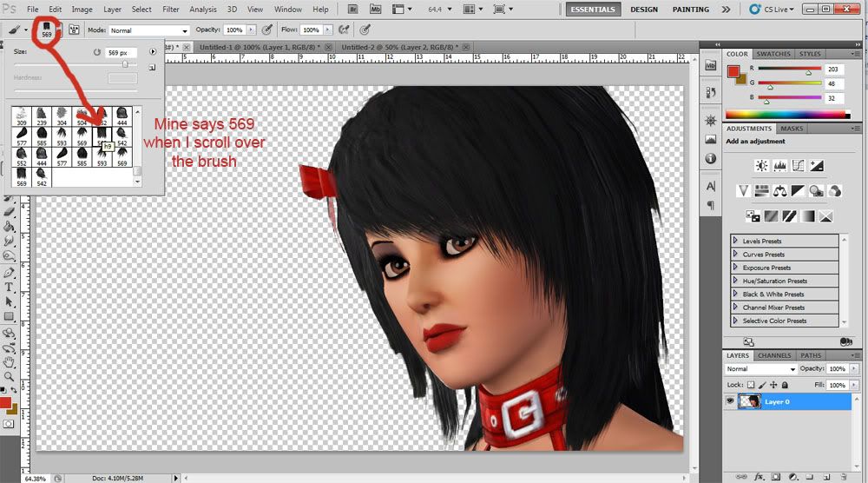Click the color spectrum ramp
868x483 pixels.
(788, 114)
